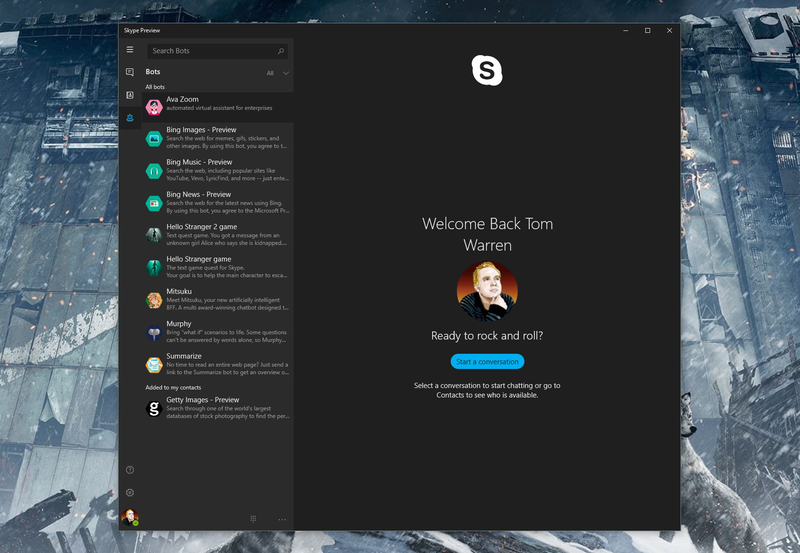Select the Bing Music - Preview bot
Screen dimensions: 800x553
218,170
